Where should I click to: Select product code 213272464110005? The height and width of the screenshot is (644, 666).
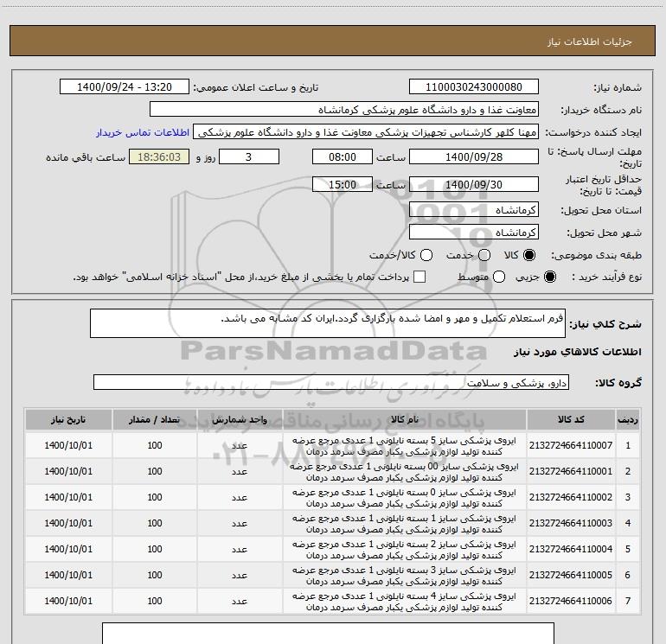coord(571,575)
